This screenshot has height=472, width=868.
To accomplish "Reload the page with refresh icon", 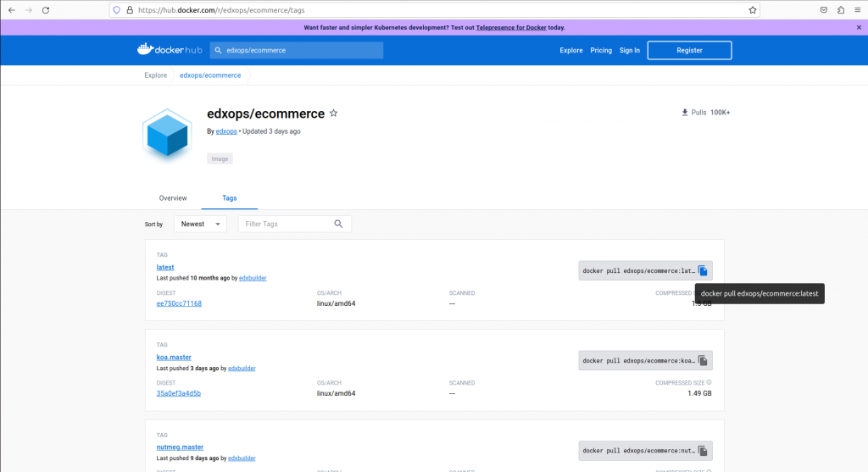I will tap(46, 10).
